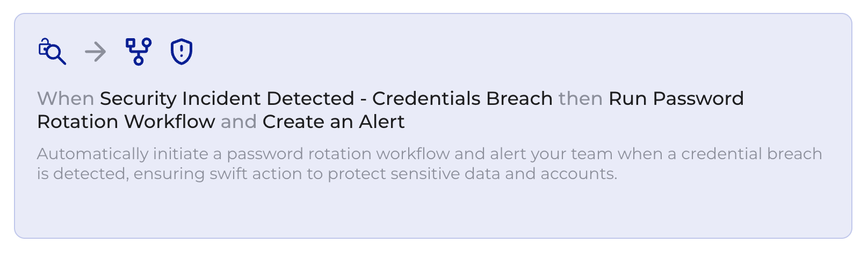Click the "credential breach" words in the description
Viewport: 868px width, 256px height.
point(751,154)
